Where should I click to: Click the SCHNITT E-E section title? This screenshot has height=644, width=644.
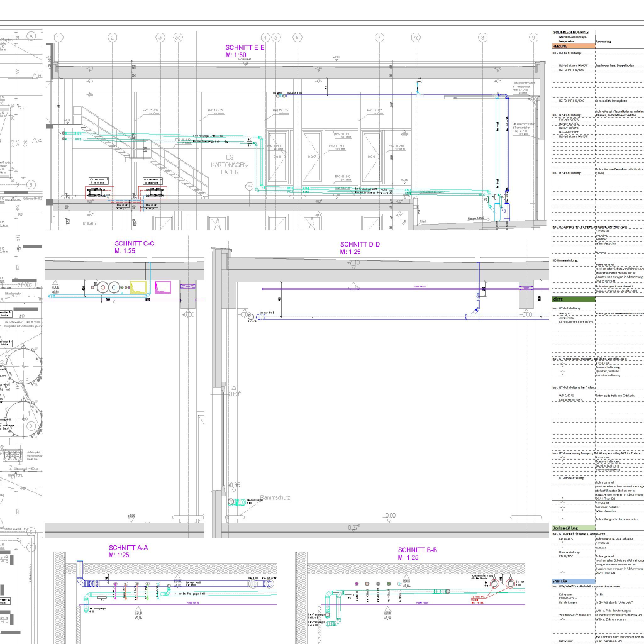point(245,48)
